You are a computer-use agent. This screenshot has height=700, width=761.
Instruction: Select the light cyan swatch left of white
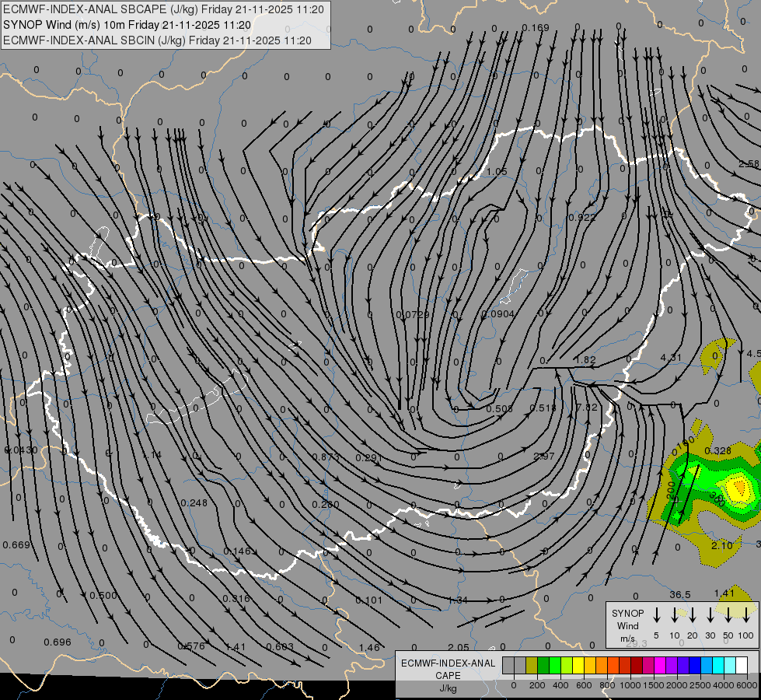(729, 665)
